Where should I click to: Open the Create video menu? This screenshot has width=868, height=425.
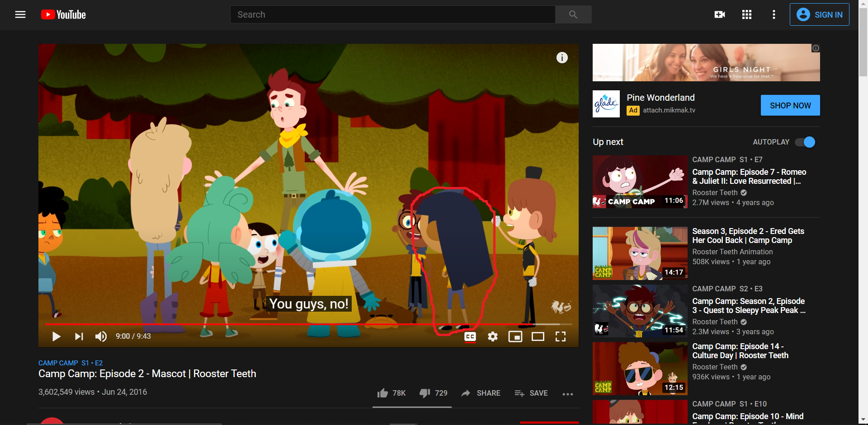[x=719, y=14]
